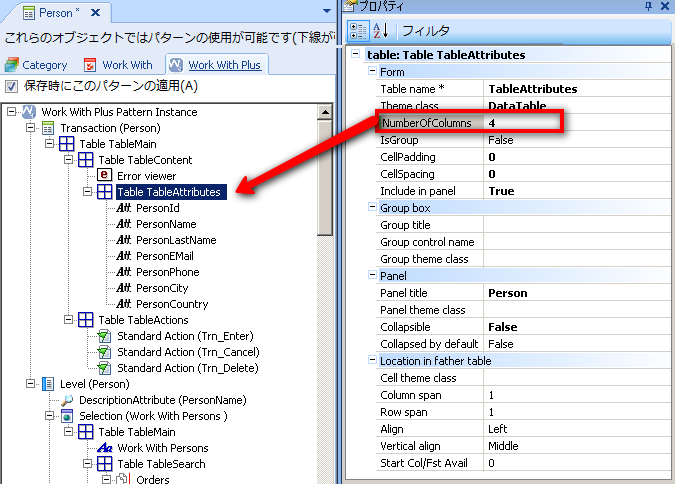Image resolution: width=675 pixels, height=484 pixels.
Task: Collapse the Table TableActions tree node
Action: (69, 320)
